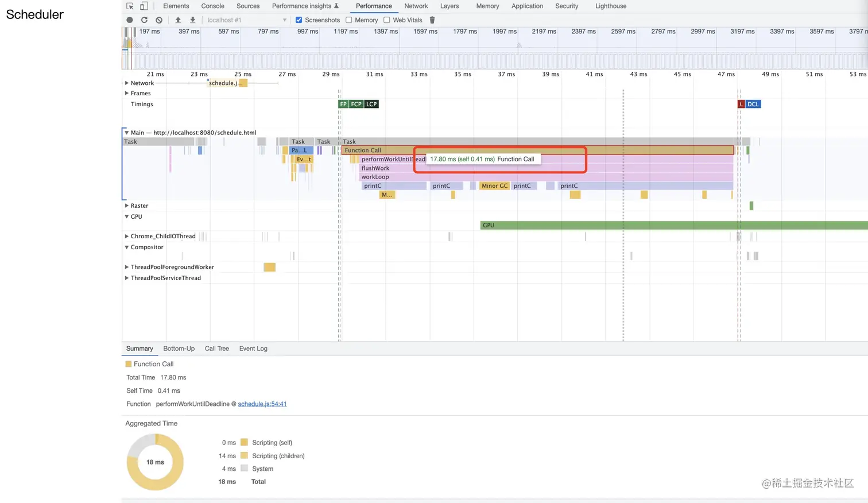Open the schedule.js:54:41 source link
This screenshot has height=503, width=868.
coord(262,404)
